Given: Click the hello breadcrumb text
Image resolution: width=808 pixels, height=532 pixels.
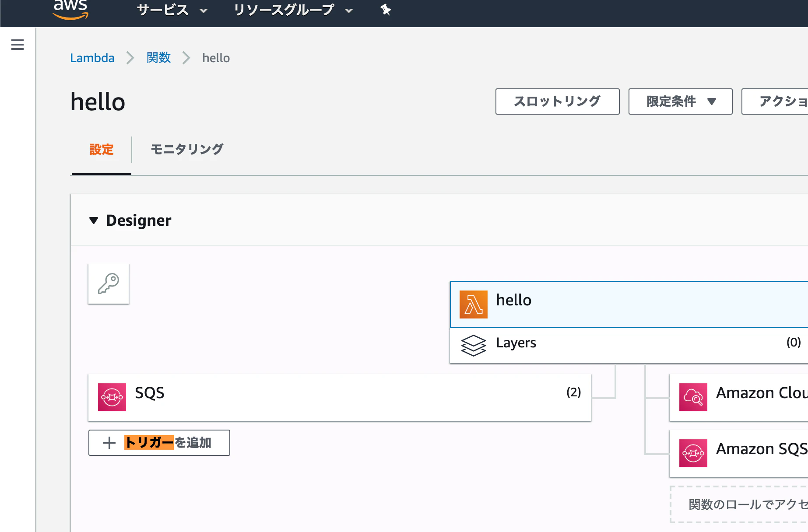Looking at the screenshot, I should click(x=216, y=58).
